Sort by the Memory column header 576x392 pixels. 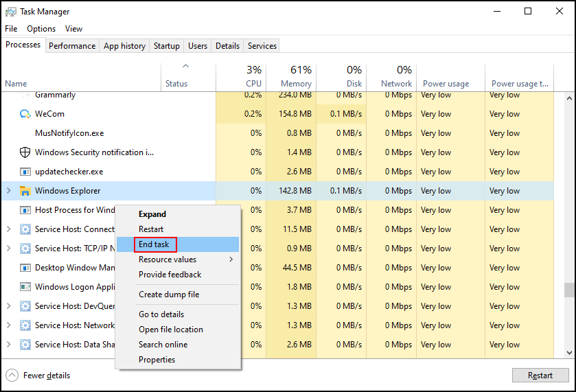coord(291,77)
